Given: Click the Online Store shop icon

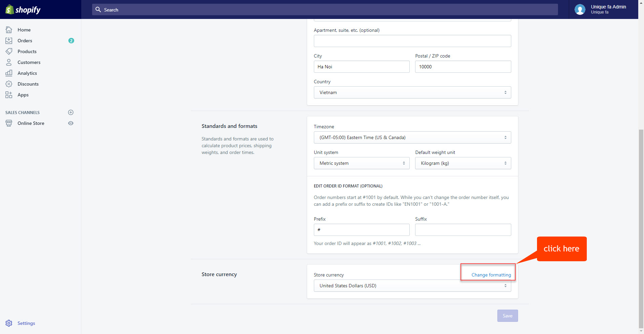Looking at the screenshot, I should (9, 123).
